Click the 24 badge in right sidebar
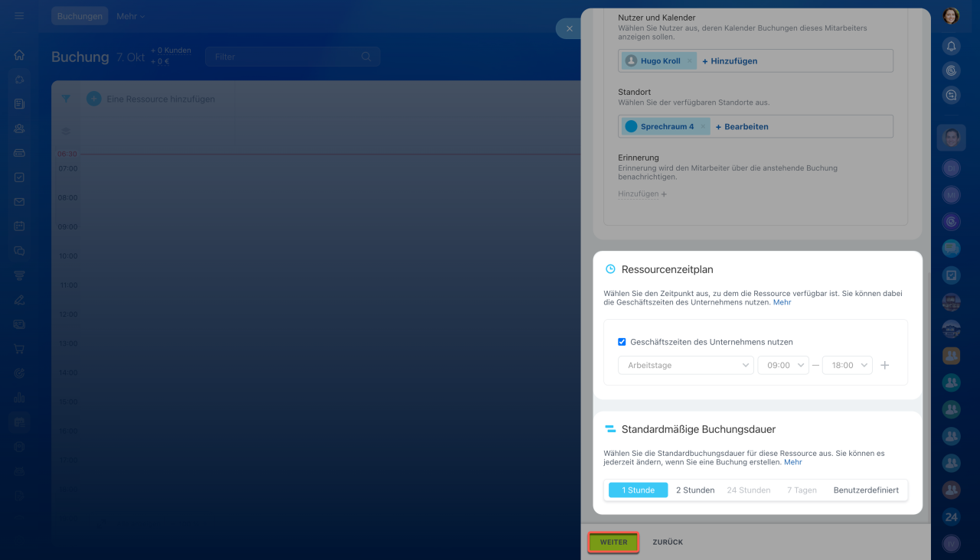 (x=951, y=517)
